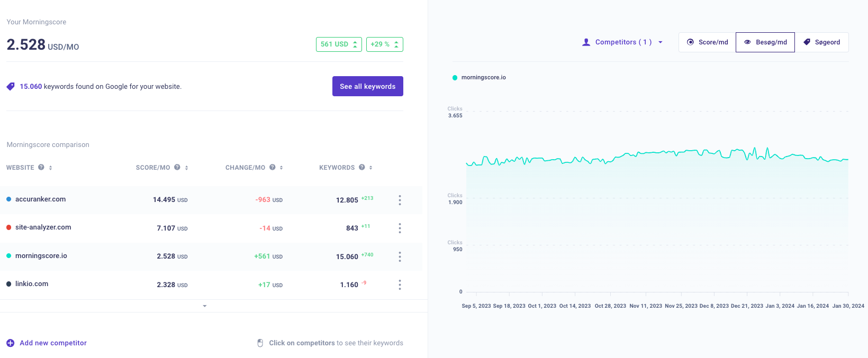Click the See all keywords button
Screen dimensions: 868x358
click(367, 86)
